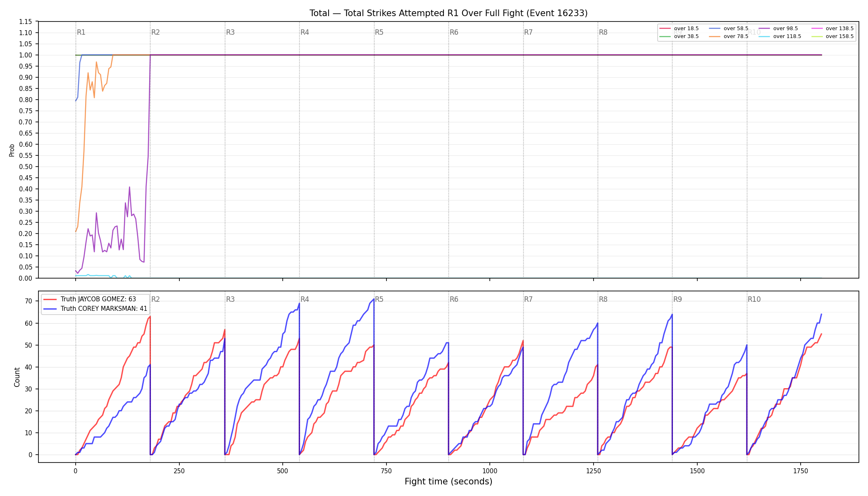Click the 70 tick on the Count axis
Screen dimensions: 868x496
[29, 301]
